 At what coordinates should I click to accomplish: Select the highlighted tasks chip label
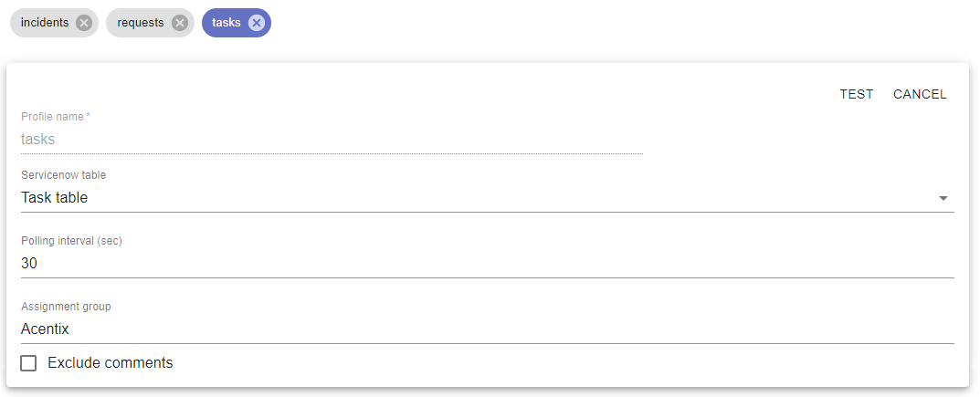click(x=227, y=23)
